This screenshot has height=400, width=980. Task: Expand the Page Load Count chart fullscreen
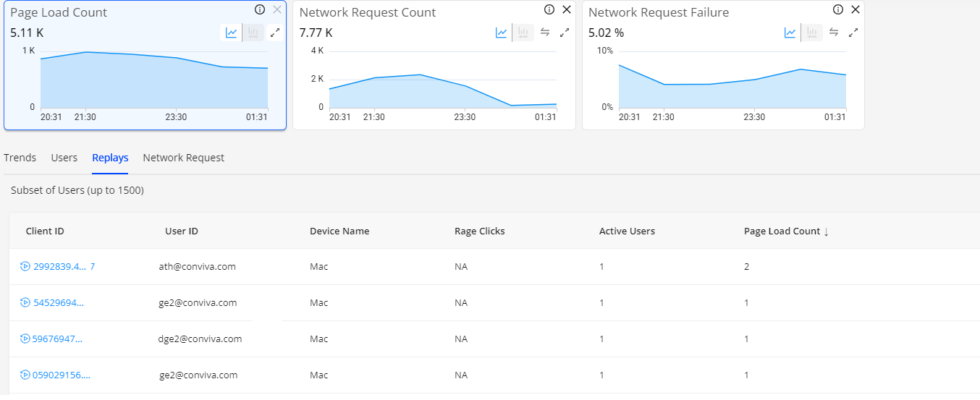pyautogui.click(x=274, y=33)
